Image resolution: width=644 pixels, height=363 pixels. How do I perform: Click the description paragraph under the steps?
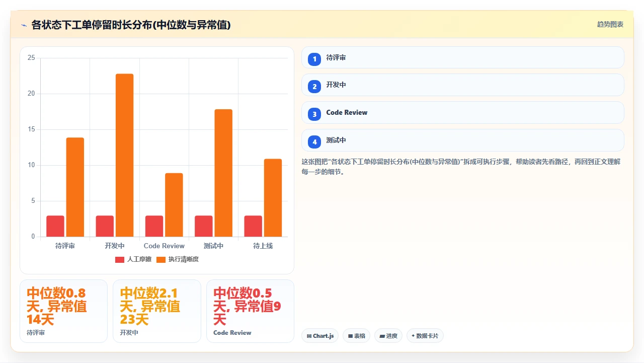coord(462,167)
